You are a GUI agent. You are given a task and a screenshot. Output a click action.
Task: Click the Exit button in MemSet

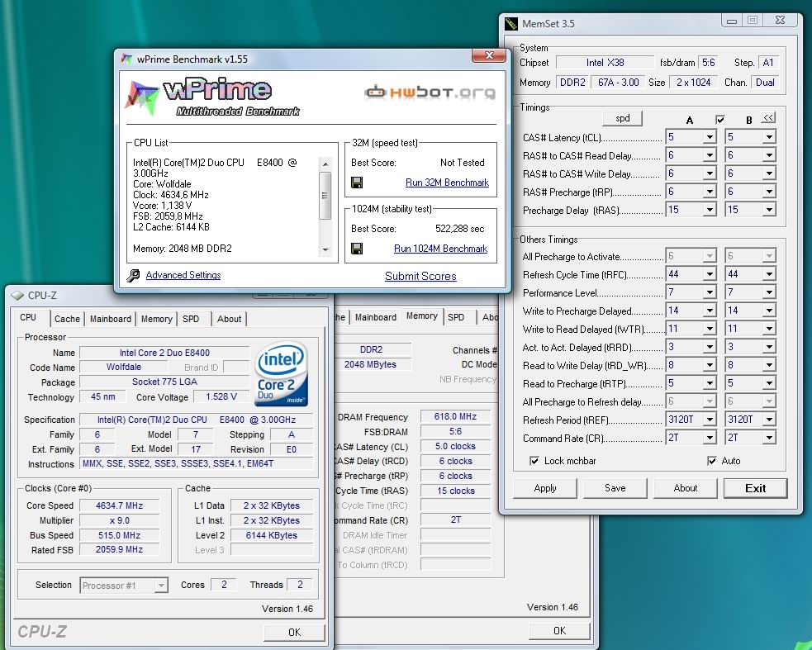756,488
